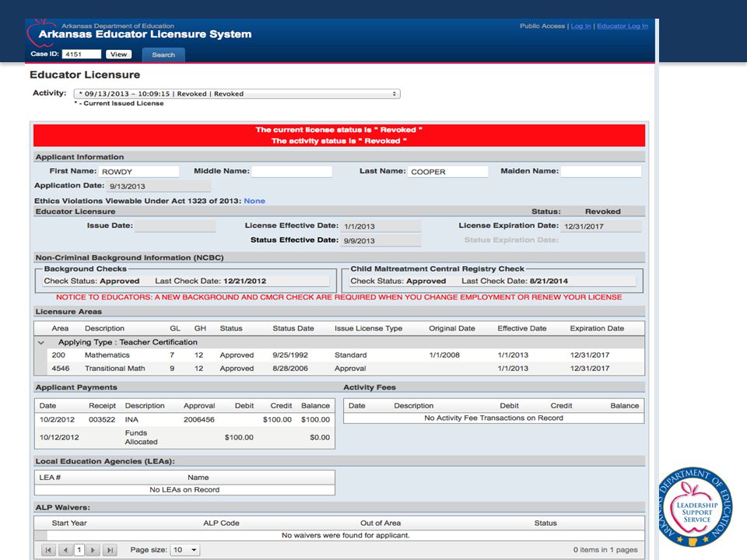Click the Child Maltreatment last check date 8/21/2014
The image size is (747, 560).
tap(549, 282)
